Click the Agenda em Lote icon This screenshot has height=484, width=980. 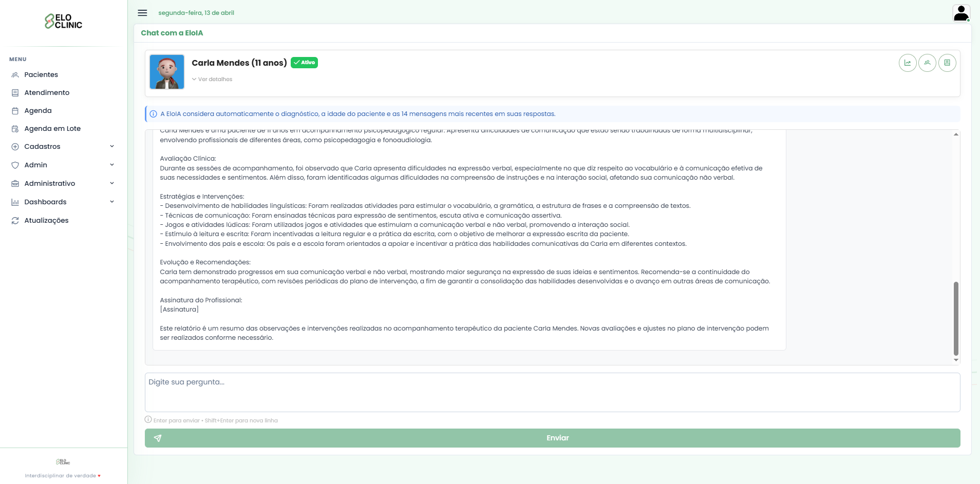15,128
